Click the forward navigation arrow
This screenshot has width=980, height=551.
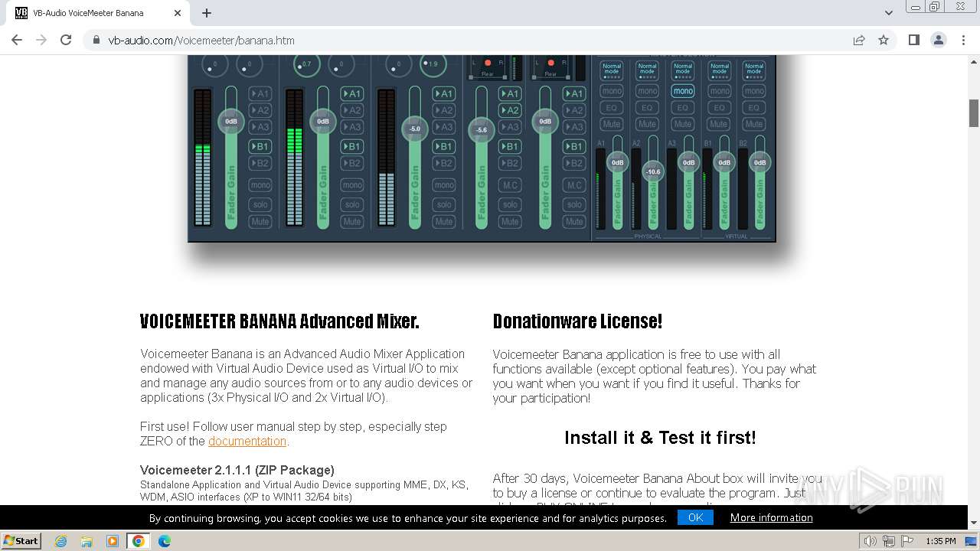click(41, 40)
